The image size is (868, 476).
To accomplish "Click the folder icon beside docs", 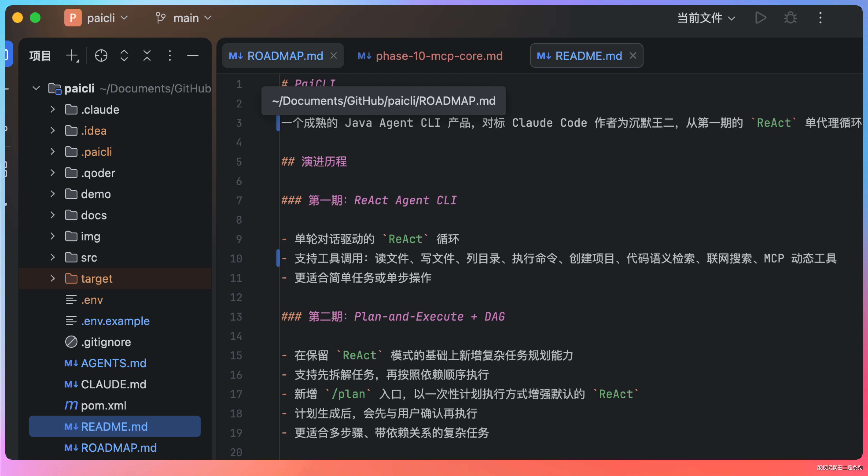I will pos(71,215).
